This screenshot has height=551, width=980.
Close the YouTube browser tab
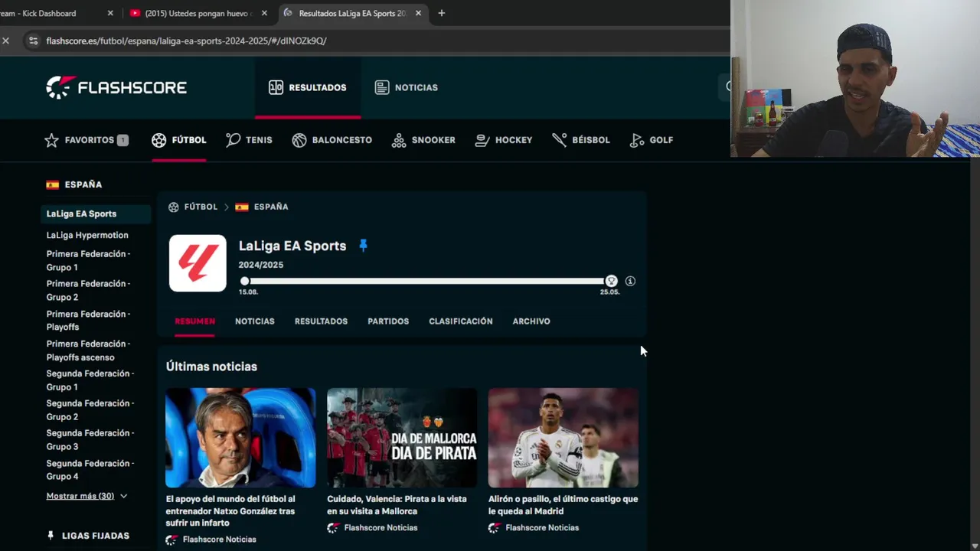(265, 13)
